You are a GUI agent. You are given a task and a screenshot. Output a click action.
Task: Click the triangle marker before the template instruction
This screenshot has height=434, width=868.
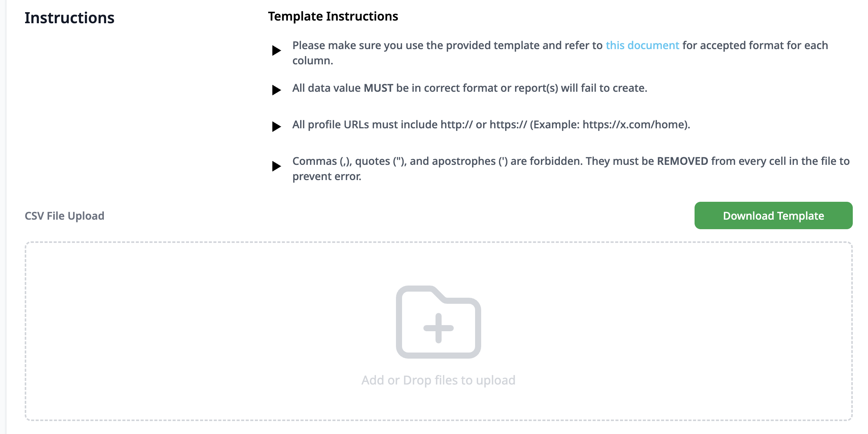click(x=276, y=50)
